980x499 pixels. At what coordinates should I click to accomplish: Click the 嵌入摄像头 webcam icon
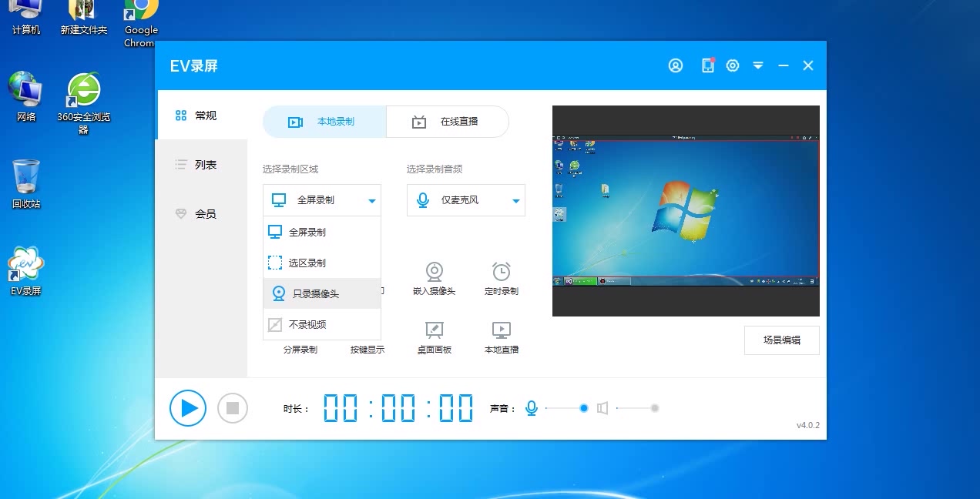pos(435,271)
